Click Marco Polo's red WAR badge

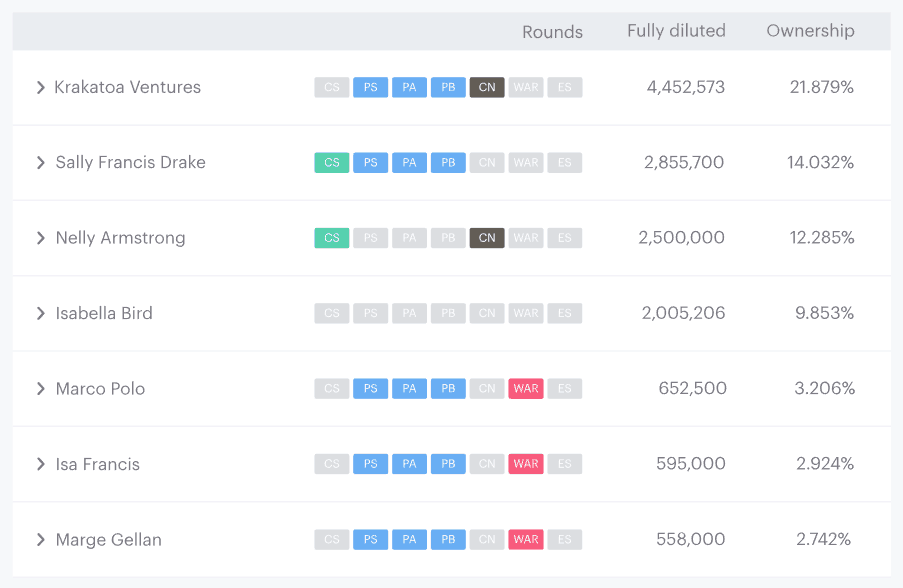click(526, 389)
